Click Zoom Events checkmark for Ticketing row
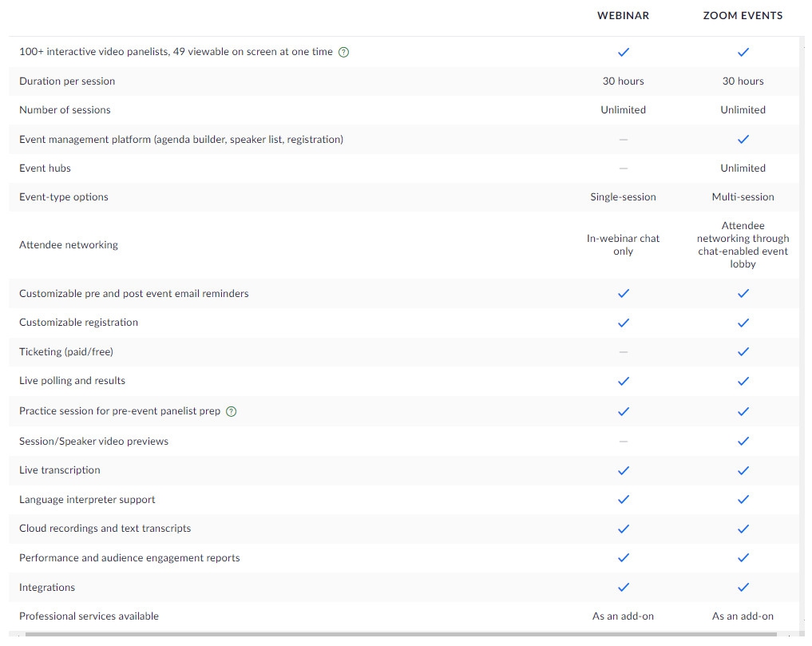This screenshot has width=812, height=646. [743, 351]
